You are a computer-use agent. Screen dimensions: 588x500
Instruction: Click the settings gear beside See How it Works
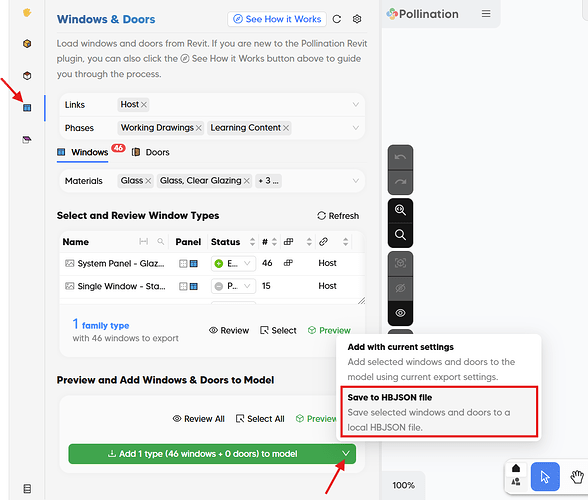click(357, 19)
